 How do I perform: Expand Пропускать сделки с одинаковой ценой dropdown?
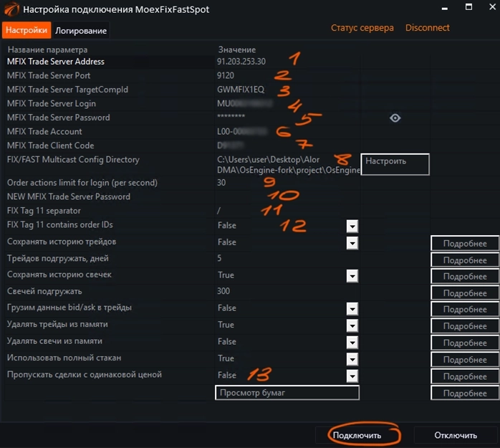click(352, 376)
